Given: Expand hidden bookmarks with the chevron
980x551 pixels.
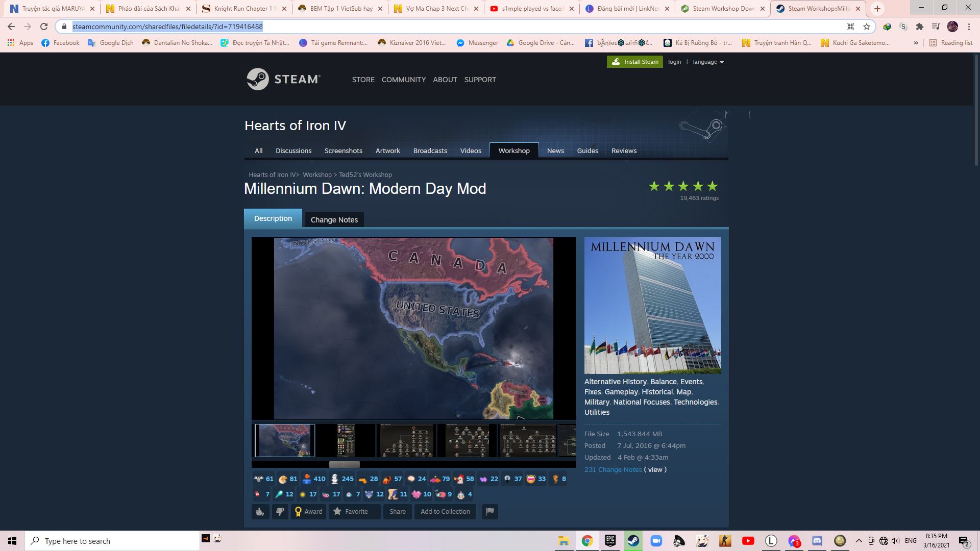Looking at the screenshot, I should pyautogui.click(x=916, y=43).
